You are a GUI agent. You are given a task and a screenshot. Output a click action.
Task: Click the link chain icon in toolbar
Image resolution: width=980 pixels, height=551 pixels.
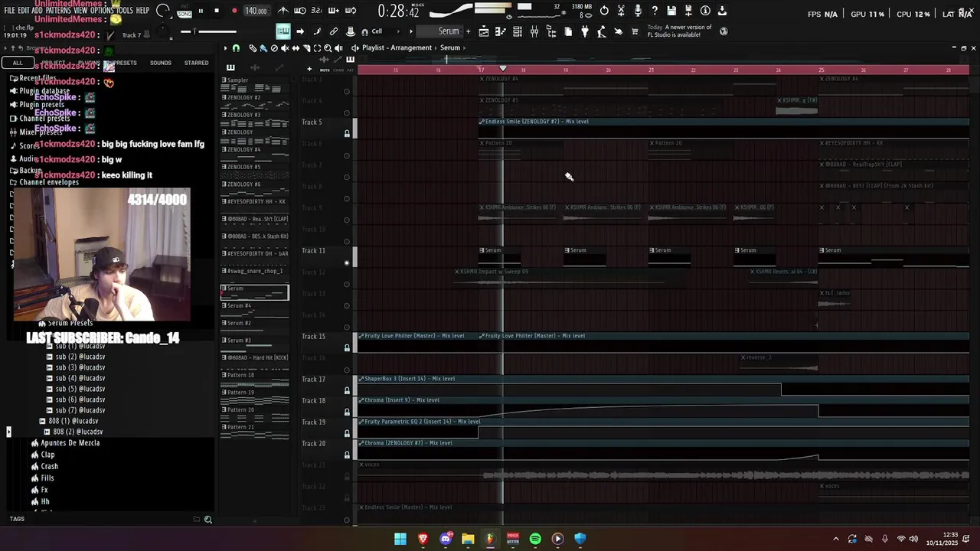[334, 31]
